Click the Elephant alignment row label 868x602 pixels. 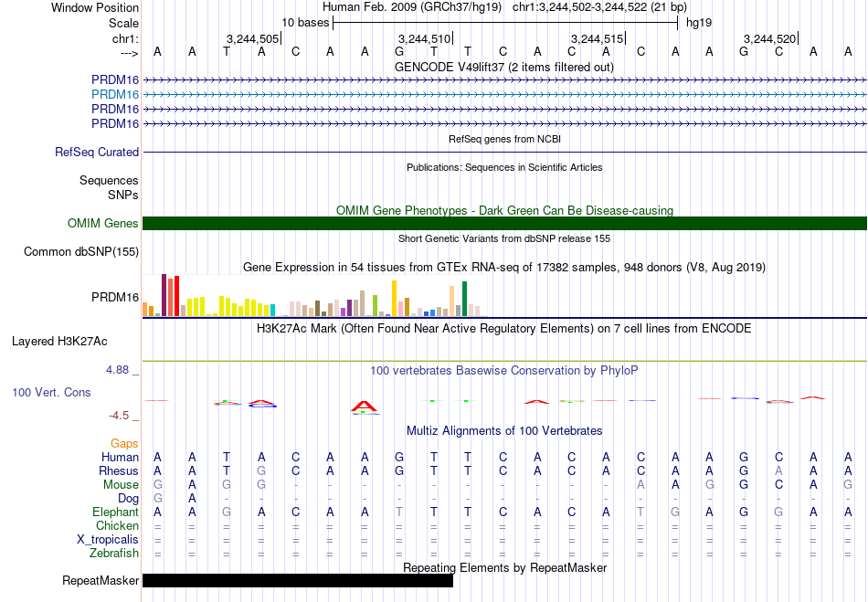[116, 512]
